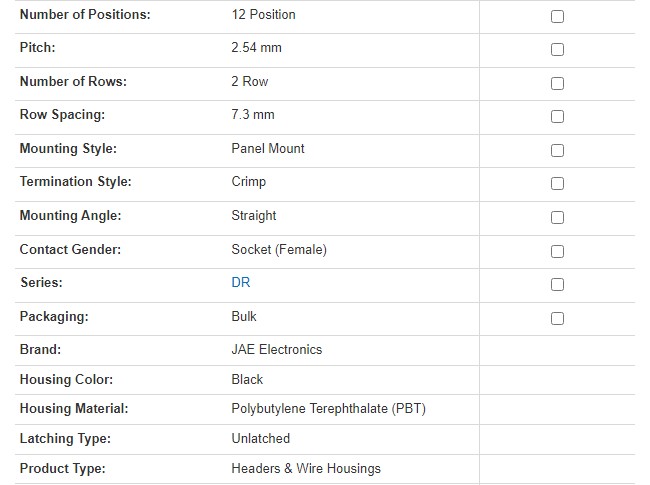Screen dimensions: 650x485
Task: Mark the Mounting Angle Straight checkbox
Action: pyautogui.click(x=557, y=218)
